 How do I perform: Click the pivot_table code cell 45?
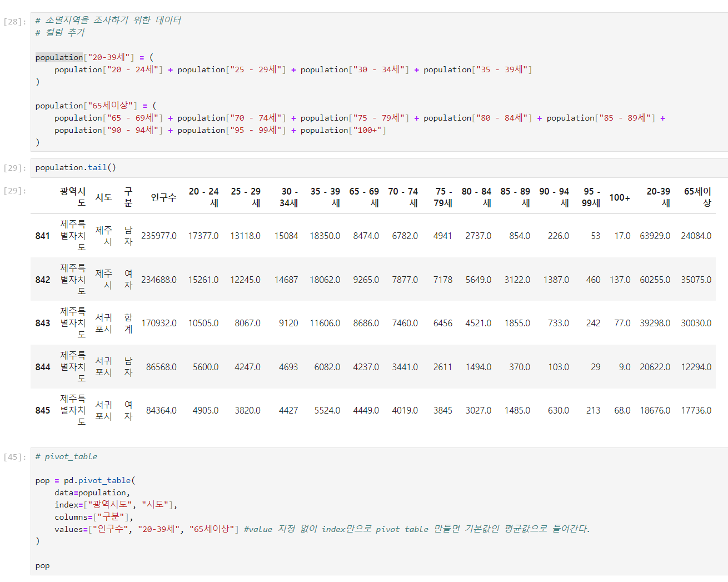point(379,511)
